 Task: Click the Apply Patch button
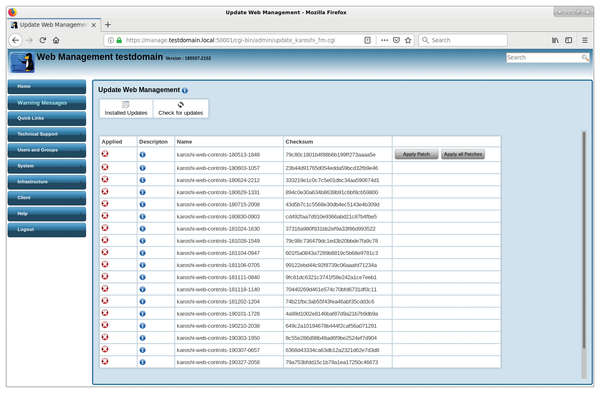pos(416,154)
